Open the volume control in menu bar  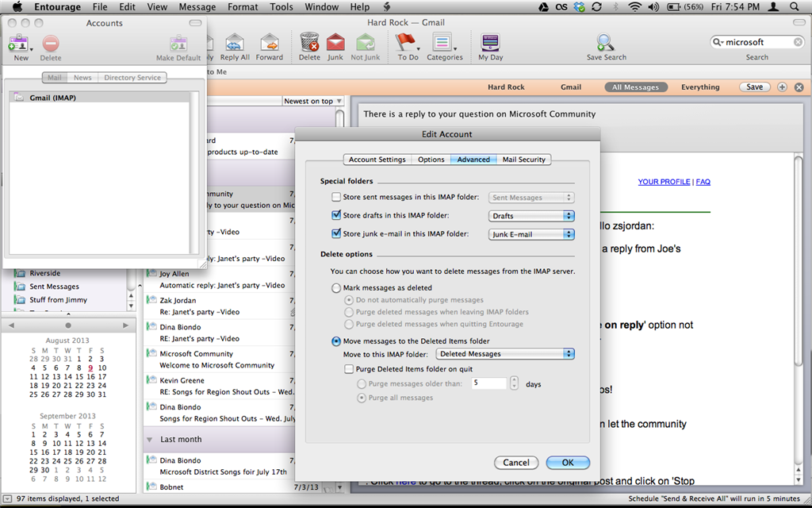(653, 6)
